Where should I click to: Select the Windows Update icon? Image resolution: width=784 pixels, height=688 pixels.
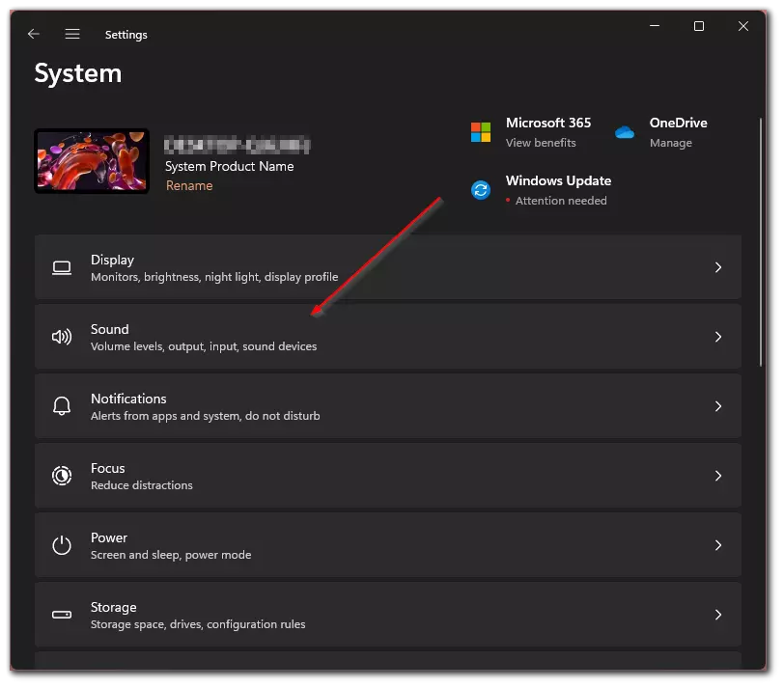pos(480,189)
